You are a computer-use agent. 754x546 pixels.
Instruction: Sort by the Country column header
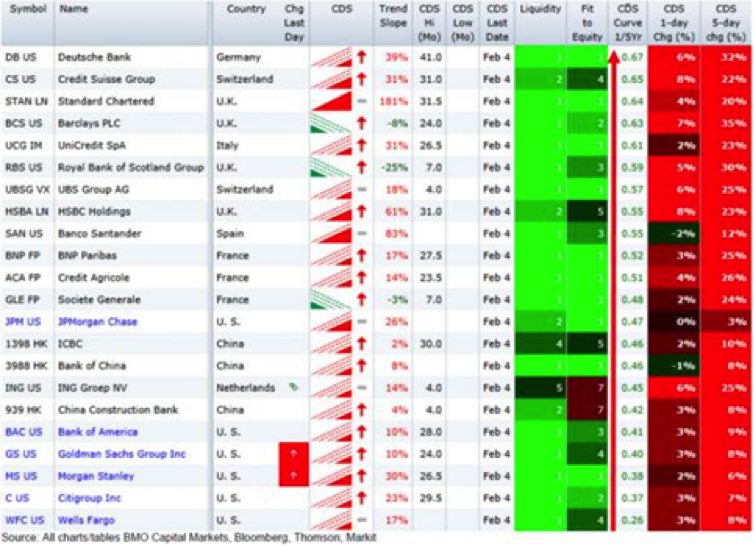coord(246,9)
